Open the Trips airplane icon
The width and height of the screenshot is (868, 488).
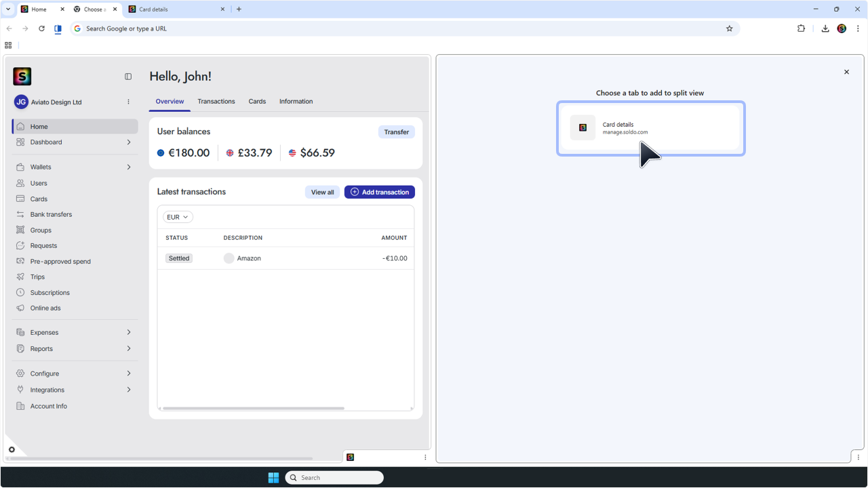[x=20, y=277]
